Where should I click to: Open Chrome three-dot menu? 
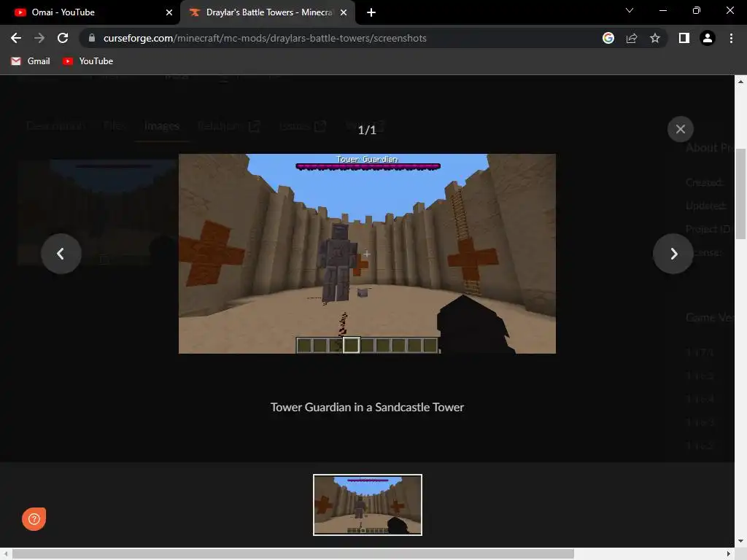[x=731, y=38]
